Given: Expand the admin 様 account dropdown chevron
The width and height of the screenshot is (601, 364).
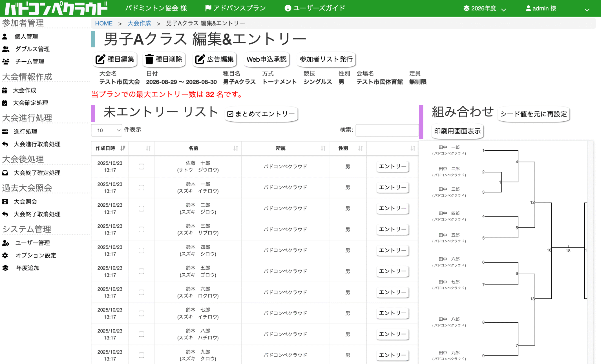Looking at the screenshot, I should coord(587,10).
